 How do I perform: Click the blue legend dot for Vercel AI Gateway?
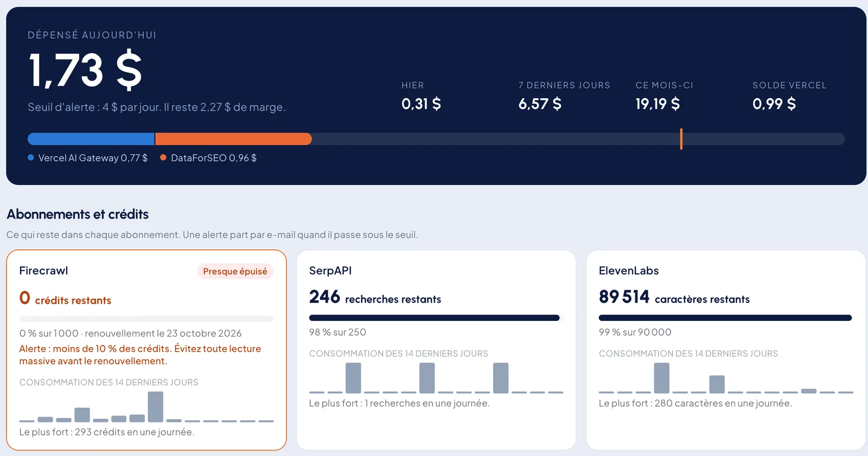point(31,158)
